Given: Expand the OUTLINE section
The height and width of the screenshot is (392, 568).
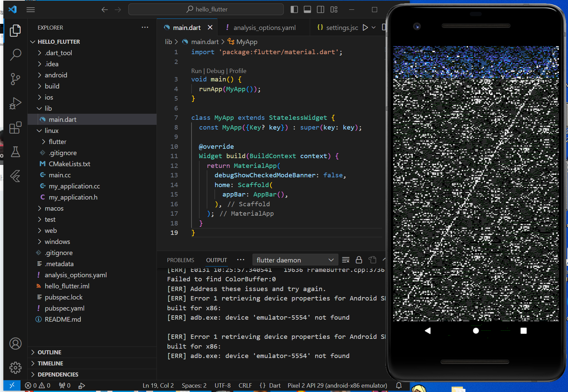Looking at the screenshot, I should point(92,352).
